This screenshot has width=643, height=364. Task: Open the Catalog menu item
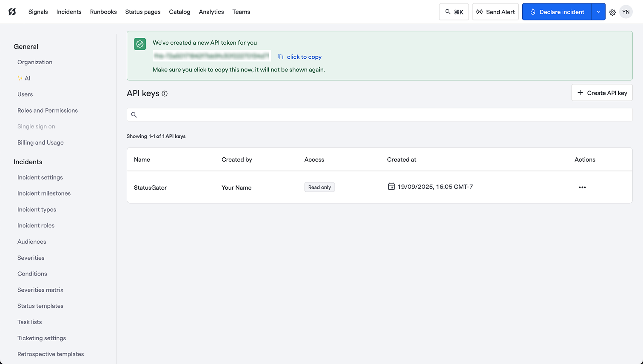tap(179, 12)
